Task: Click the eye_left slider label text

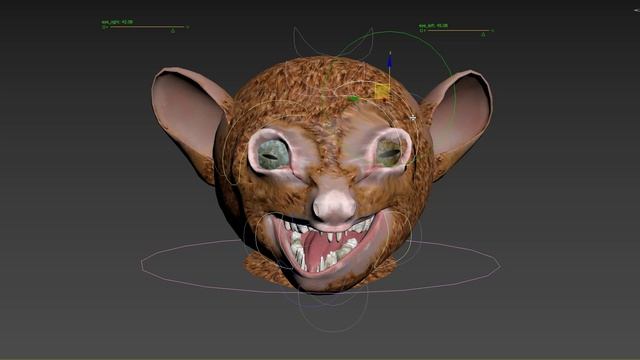Action: tap(433, 26)
